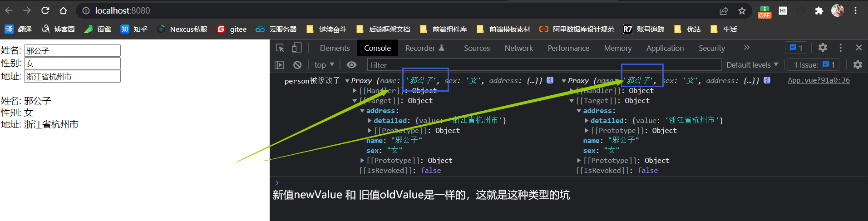Open the 前端模板素材 bookmark folder
The image size is (868, 221).
point(503,29)
